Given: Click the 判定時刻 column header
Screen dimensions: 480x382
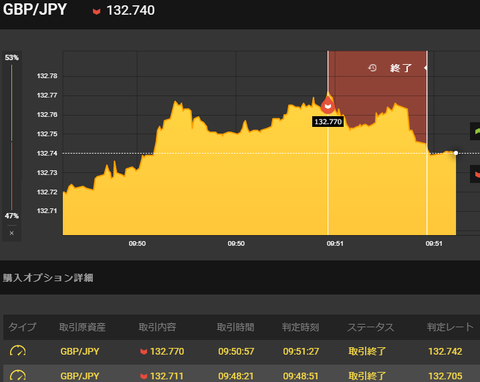Looking at the screenshot, I should 300,327.
